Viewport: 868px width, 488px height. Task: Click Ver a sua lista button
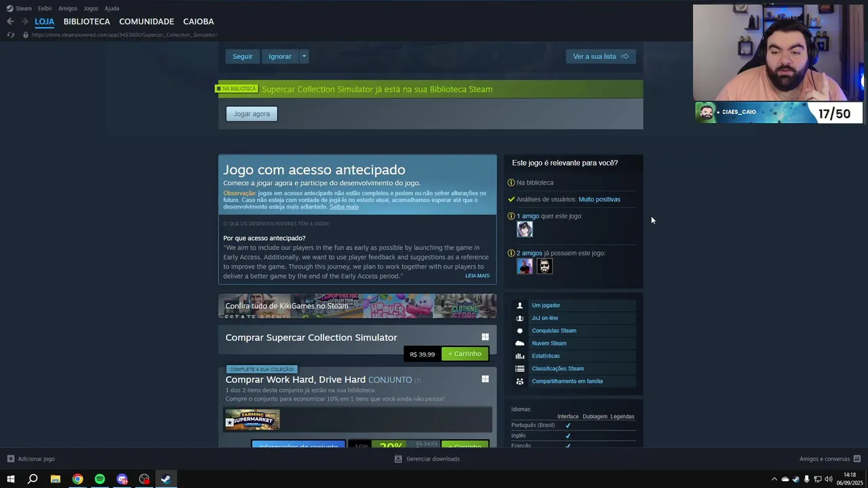coord(601,56)
